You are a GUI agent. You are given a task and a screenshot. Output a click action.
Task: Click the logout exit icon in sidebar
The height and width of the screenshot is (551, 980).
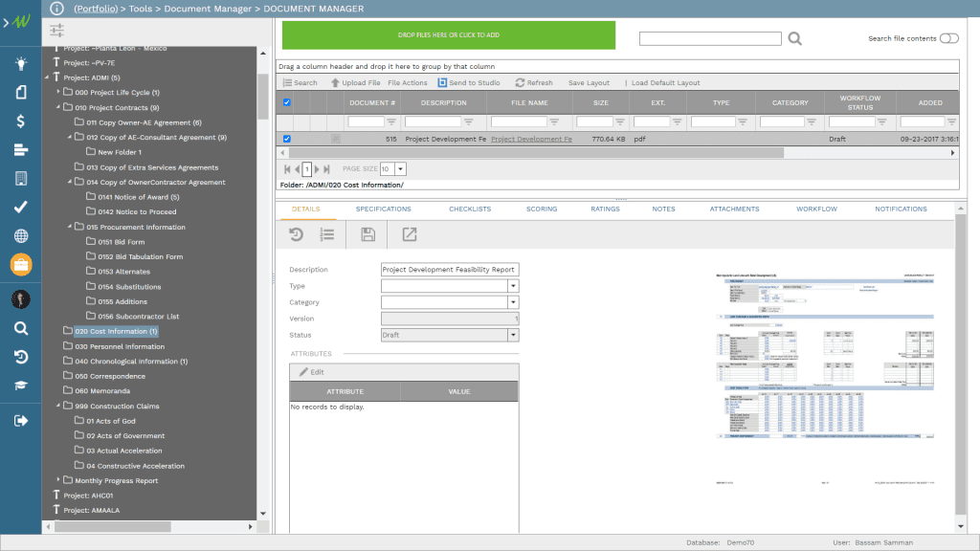coord(21,421)
